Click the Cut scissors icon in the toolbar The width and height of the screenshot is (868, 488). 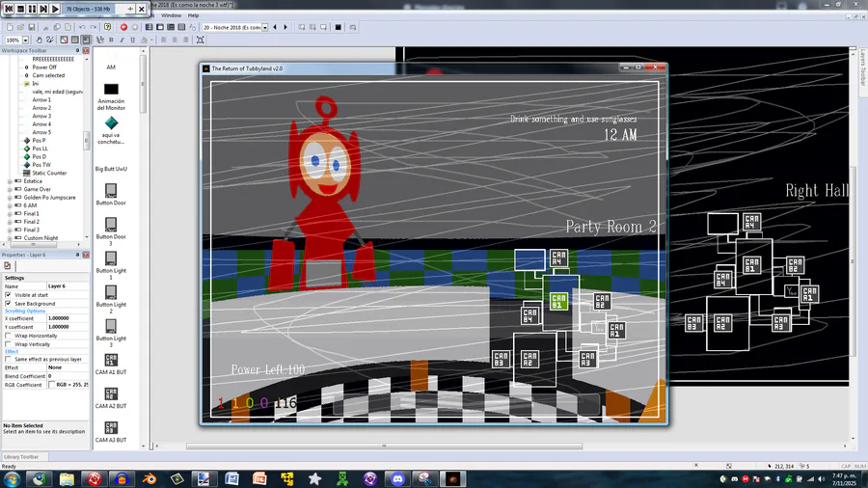click(x=46, y=27)
